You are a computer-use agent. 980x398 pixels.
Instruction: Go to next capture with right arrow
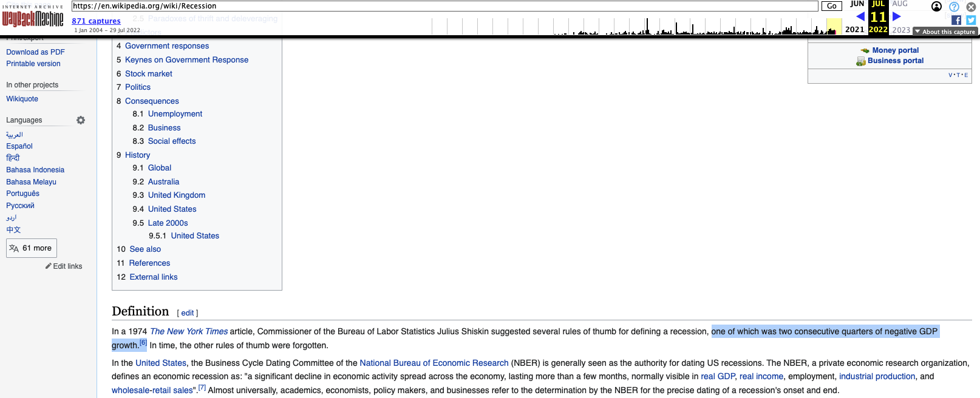(x=897, y=16)
